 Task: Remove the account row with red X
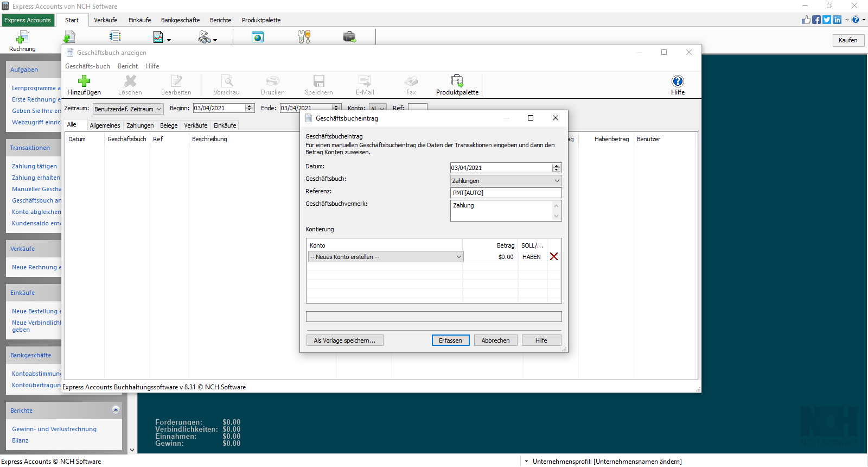pos(554,256)
